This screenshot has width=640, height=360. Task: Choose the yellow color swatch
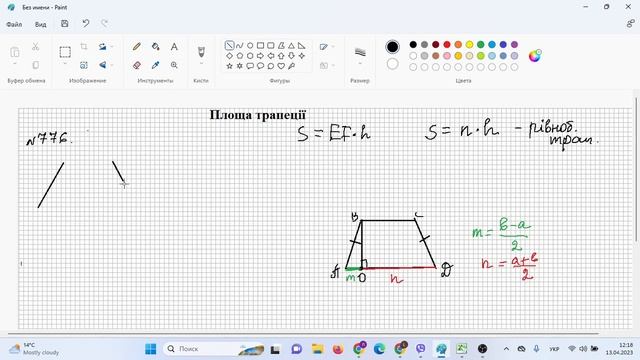click(x=469, y=44)
